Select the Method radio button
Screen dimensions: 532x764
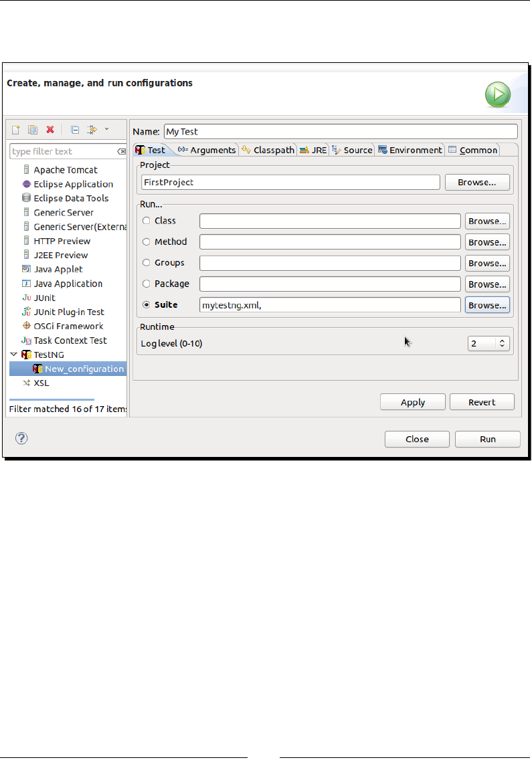click(x=146, y=242)
